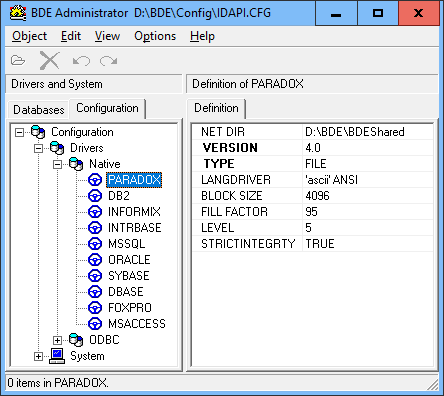Click the Drivers node database icon
Image resolution: width=444 pixels, height=396 pixels.
57,148
